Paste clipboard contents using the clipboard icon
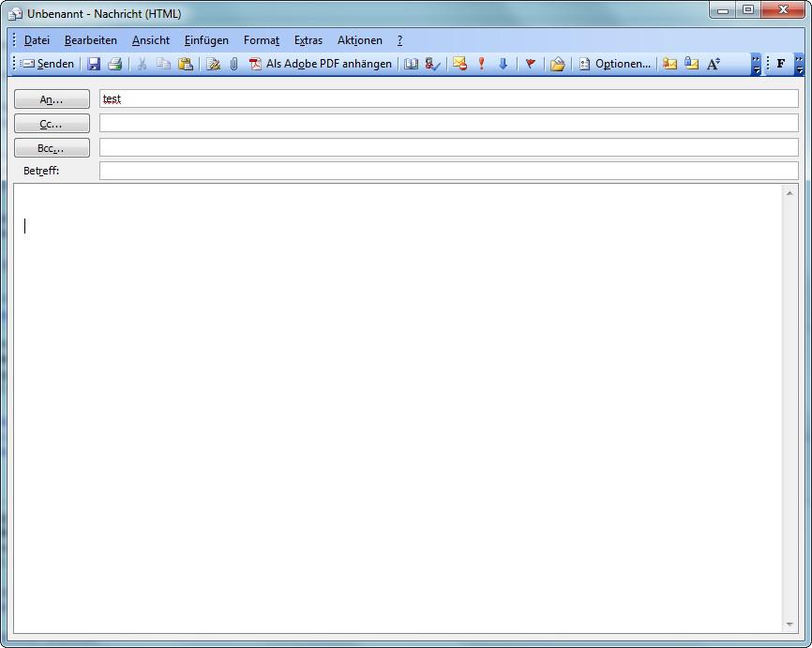The image size is (812, 648). pos(186,64)
